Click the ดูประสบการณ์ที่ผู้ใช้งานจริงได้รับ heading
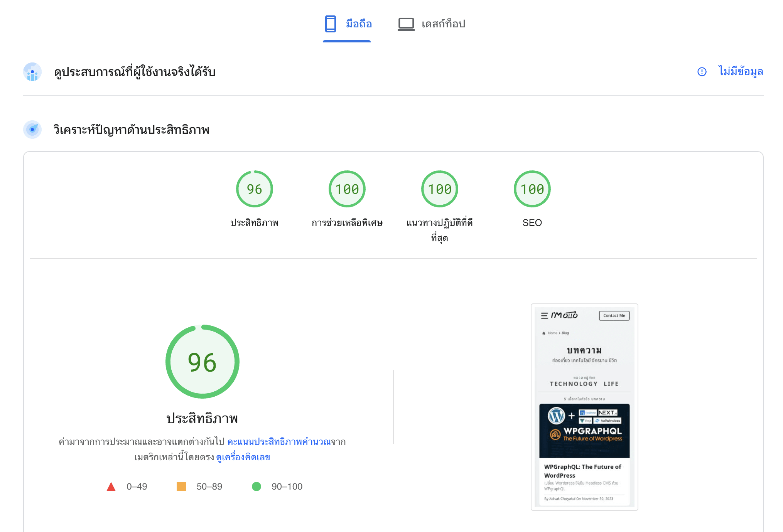This screenshot has height=532, width=783. pyautogui.click(x=135, y=72)
